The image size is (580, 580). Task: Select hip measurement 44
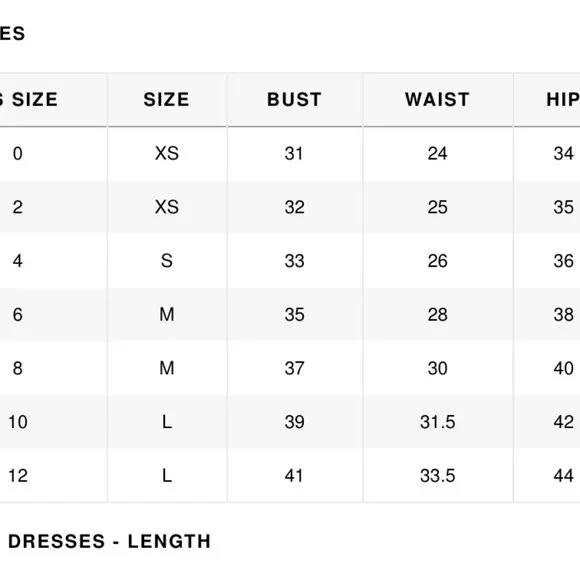(564, 475)
